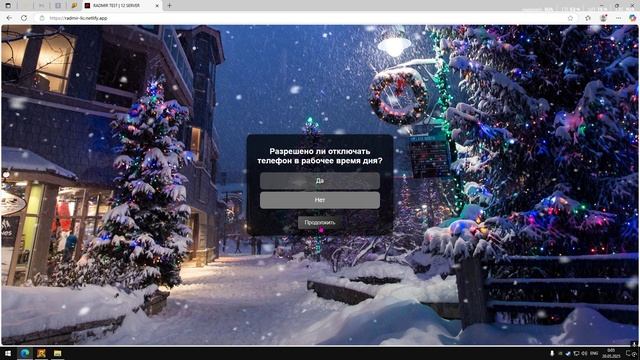The width and height of the screenshot is (640, 360).
Task: Change input language via ENG indicator
Action: [x=594, y=353]
